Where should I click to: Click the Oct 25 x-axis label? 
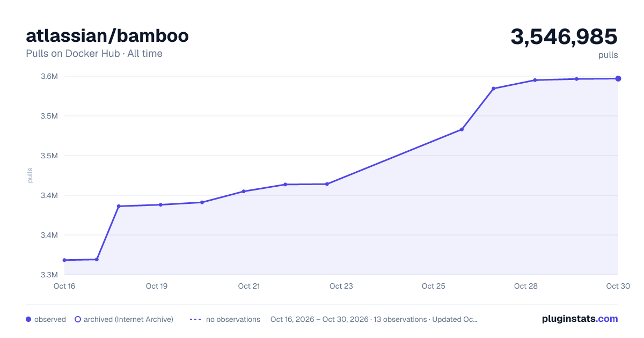pos(434,286)
